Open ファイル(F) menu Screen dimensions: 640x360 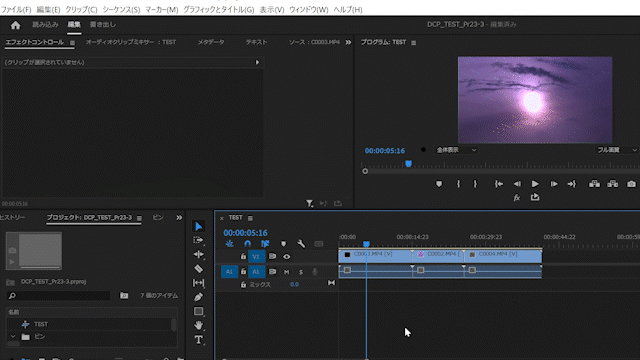(x=16, y=9)
